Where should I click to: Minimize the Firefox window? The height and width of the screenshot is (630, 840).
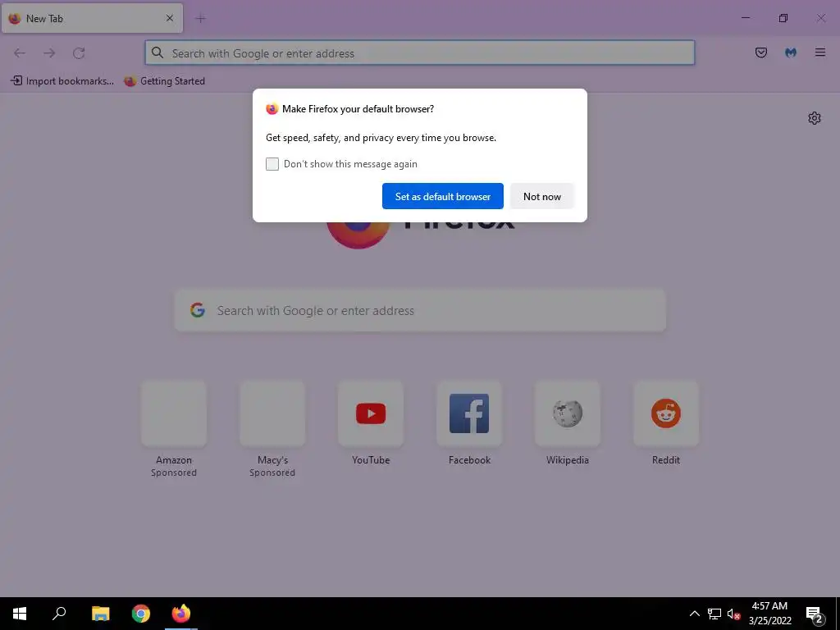pos(745,18)
